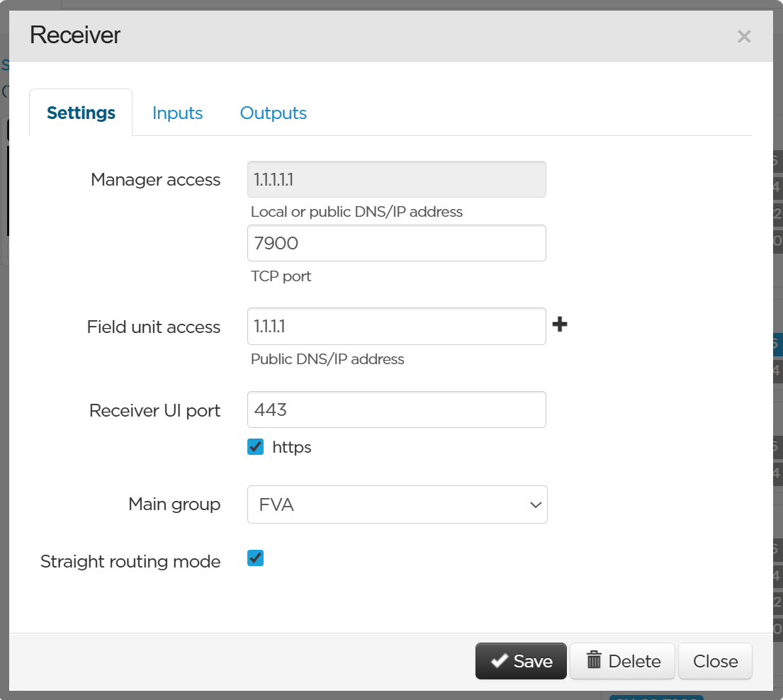Click the Field unit access address field

pyautogui.click(x=396, y=327)
